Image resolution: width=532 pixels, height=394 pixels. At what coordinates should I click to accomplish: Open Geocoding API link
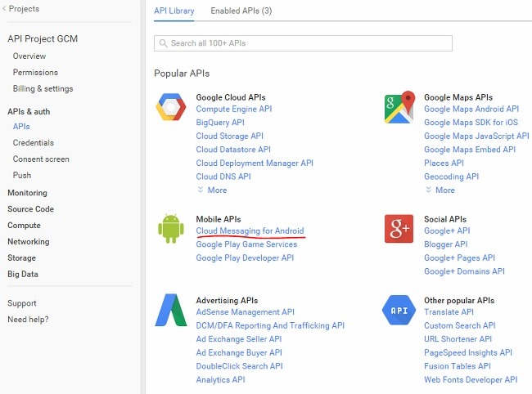pyautogui.click(x=452, y=177)
